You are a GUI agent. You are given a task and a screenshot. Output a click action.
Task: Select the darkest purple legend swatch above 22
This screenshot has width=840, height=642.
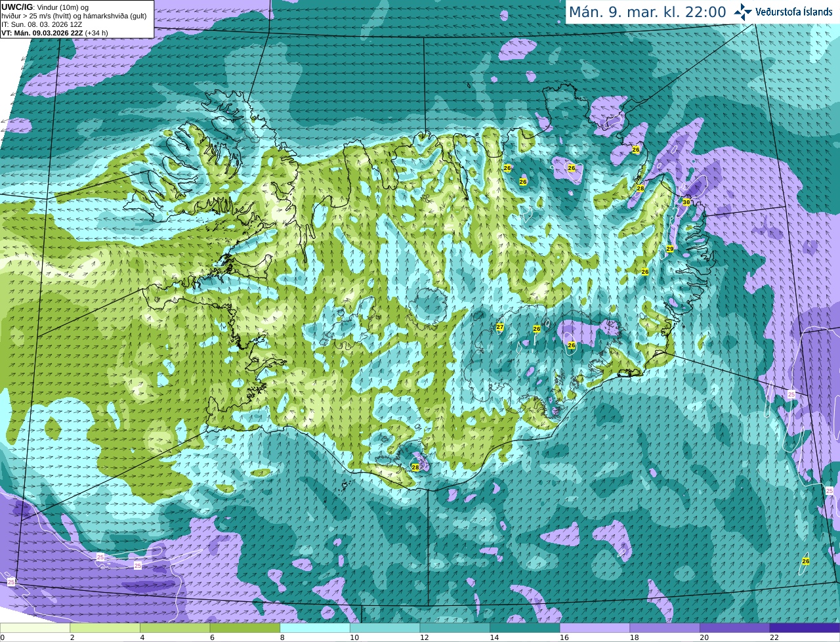[805, 628]
